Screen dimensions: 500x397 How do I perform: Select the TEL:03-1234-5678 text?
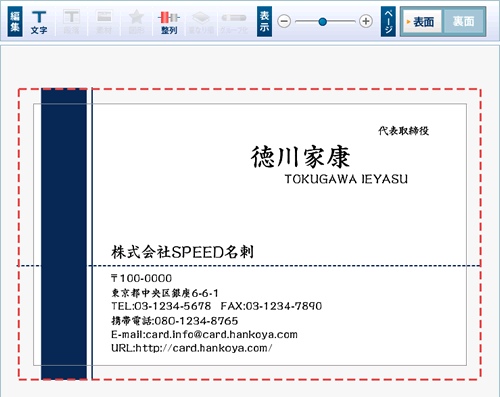point(161,306)
